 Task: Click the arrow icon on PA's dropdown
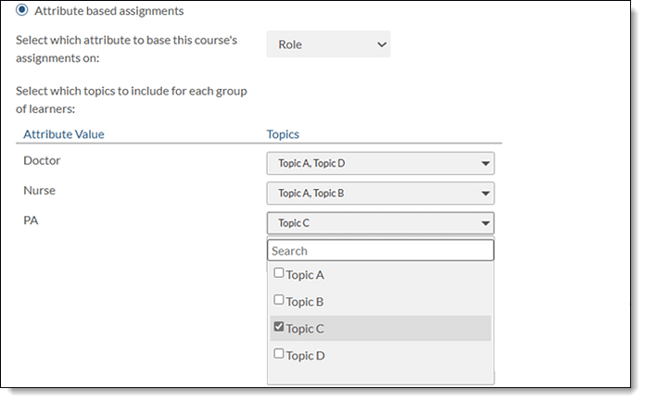485,224
